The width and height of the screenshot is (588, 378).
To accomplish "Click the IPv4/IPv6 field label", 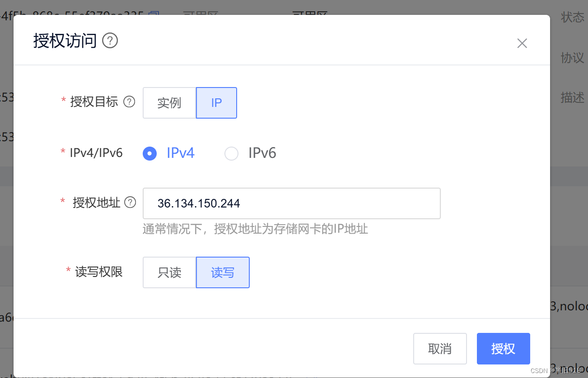I will pyautogui.click(x=96, y=153).
